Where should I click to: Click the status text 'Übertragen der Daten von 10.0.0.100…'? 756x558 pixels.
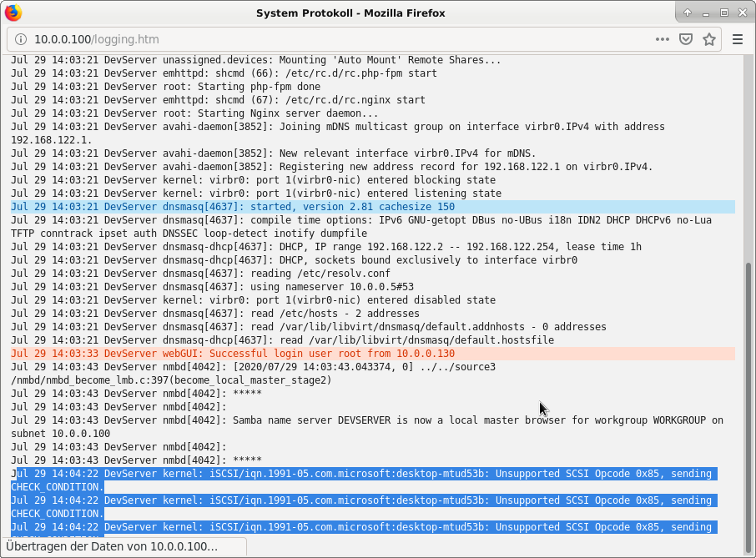pyautogui.click(x=112, y=547)
